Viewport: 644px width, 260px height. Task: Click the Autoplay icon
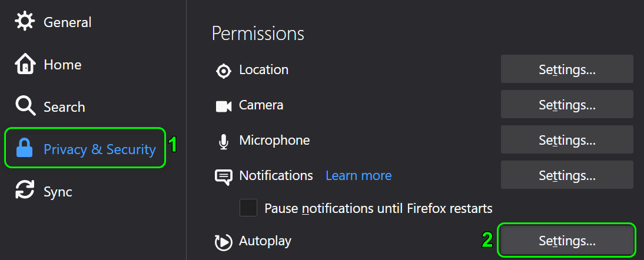pyautogui.click(x=224, y=242)
